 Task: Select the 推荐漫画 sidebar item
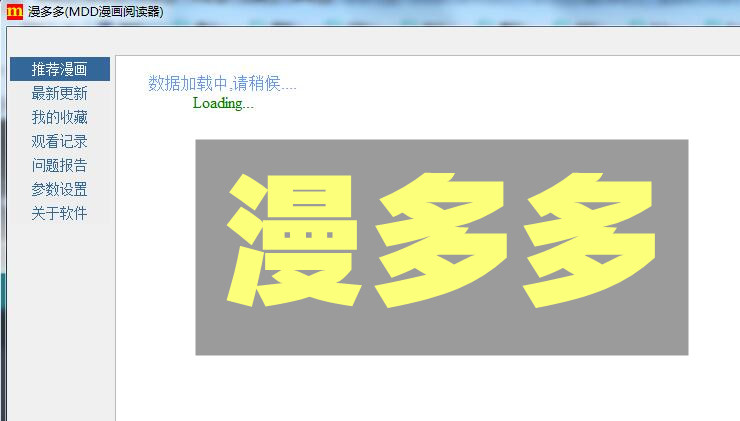coord(60,69)
